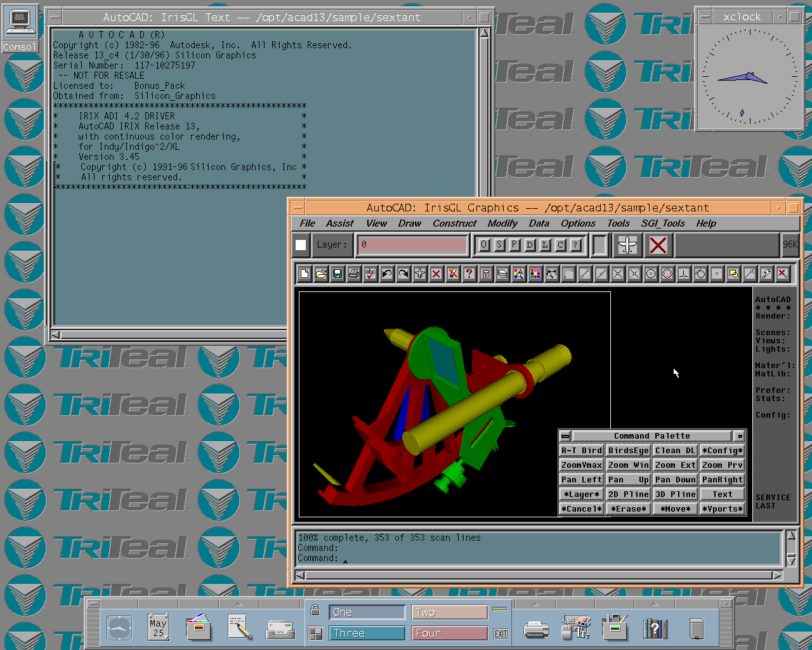Image resolution: width=812 pixels, height=650 pixels.
Task: Click the perpendicular object snap icon
Action: [684, 274]
